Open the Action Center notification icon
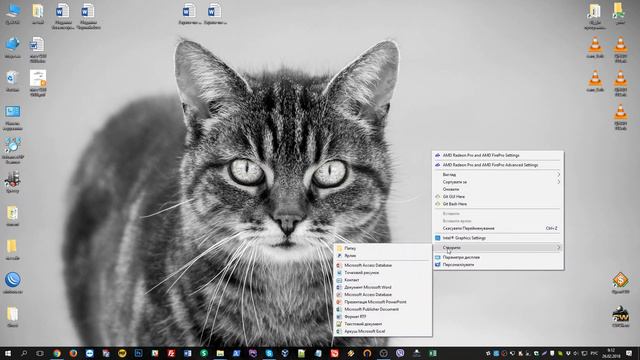Screen dimensions: 640x360 click(x=629, y=353)
